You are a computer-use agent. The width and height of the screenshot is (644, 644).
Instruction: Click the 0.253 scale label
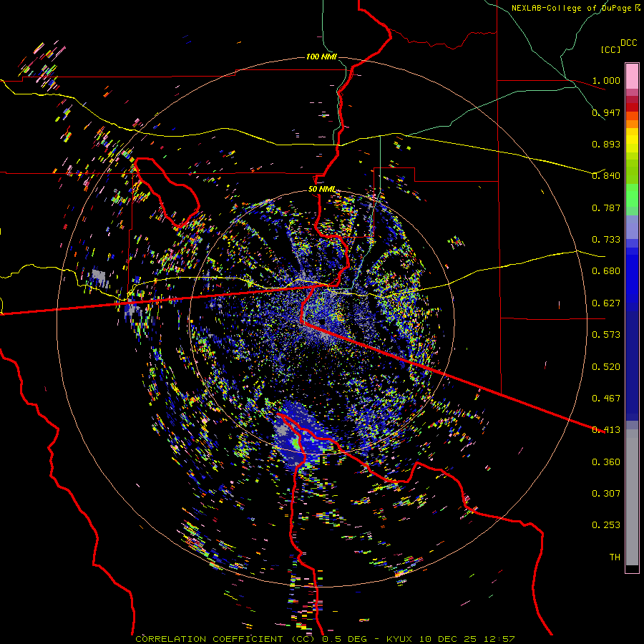click(x=606, y=525)
